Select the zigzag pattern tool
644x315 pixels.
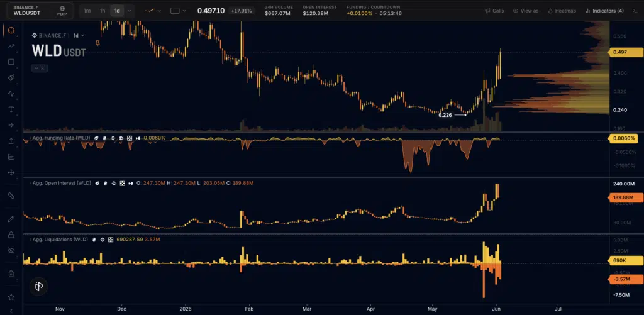pos(11,94)
